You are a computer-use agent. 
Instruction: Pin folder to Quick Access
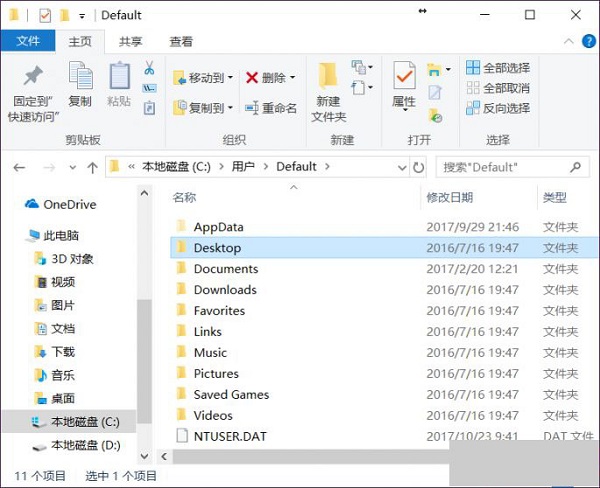[33, 92]
